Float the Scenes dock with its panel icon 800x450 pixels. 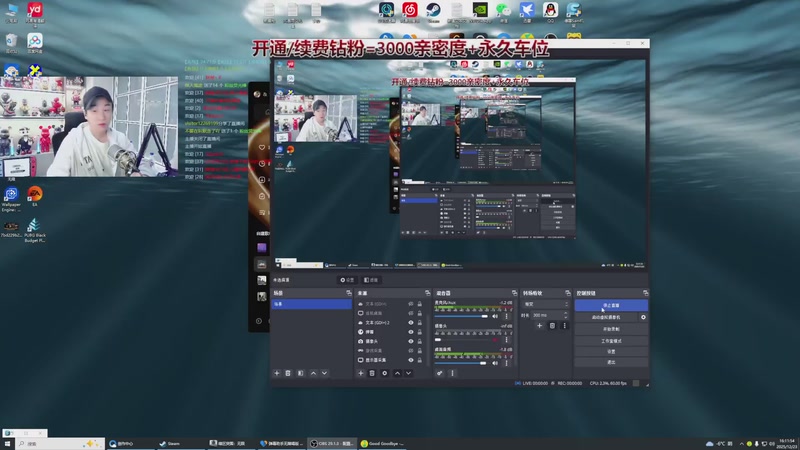tap(349, 293)
